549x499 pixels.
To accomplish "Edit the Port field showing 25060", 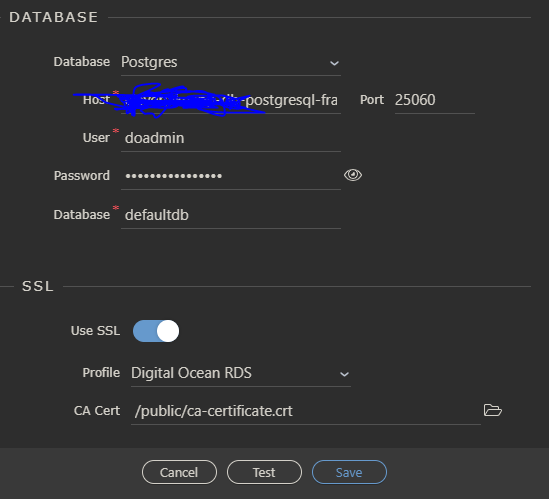I will pos(435,101).
